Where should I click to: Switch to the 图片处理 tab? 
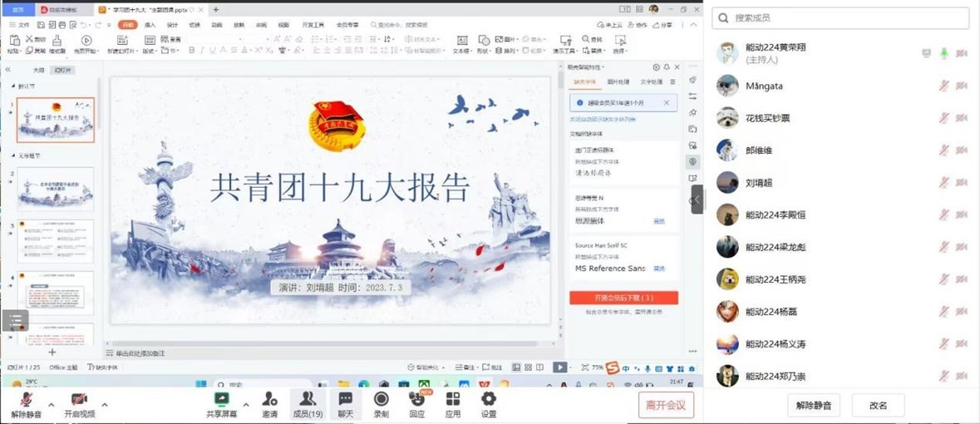(618, 82)
